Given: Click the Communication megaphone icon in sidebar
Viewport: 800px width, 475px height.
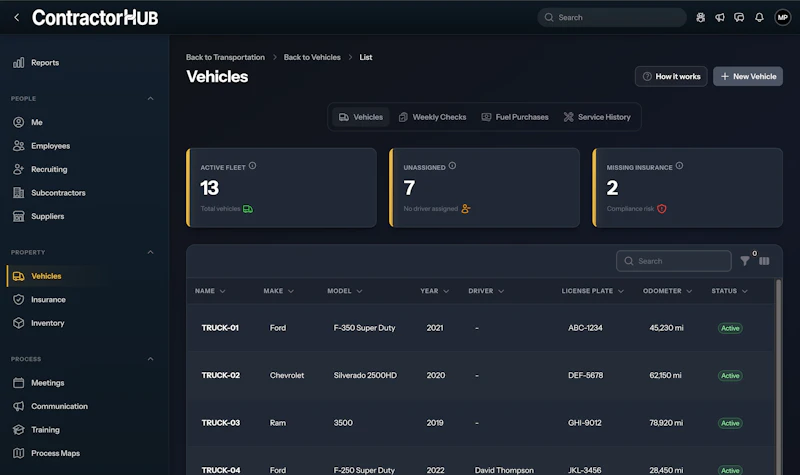Looking at the screenshot, I should (x=18, y=406).
